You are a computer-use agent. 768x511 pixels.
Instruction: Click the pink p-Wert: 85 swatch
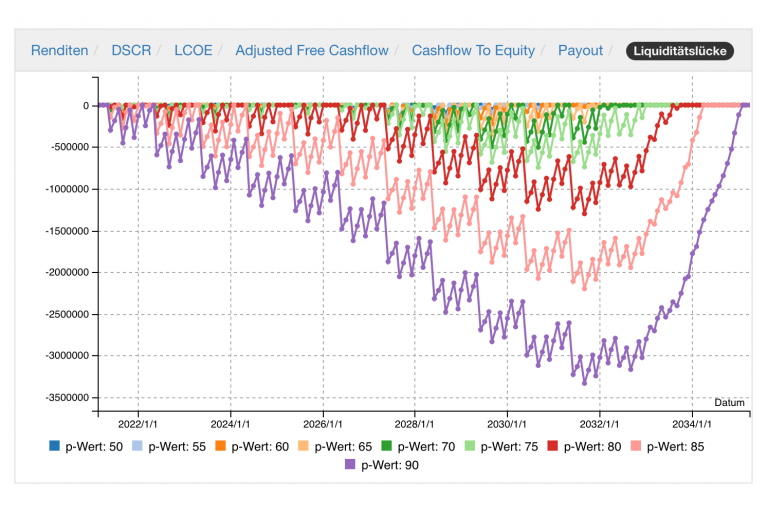(636, 446)
